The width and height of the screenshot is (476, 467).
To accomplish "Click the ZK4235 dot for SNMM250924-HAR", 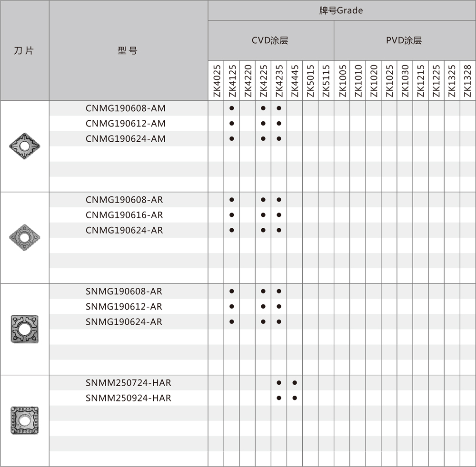I will coord(279,398).
